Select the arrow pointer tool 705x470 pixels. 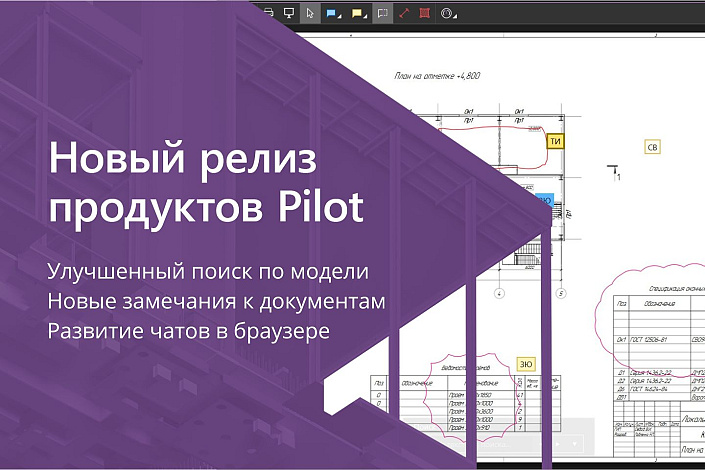pos(310,13)
